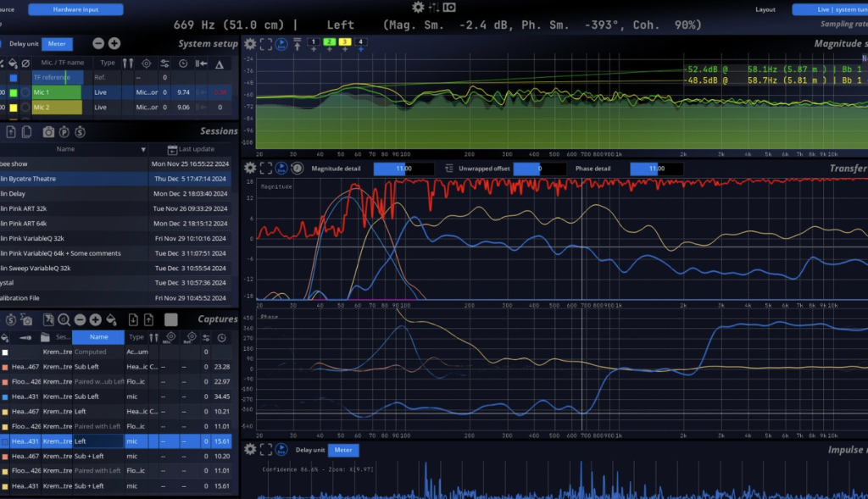868x499 pixels.
Task: Toggle the white checkbox on Computed capture row
Action: [x=5, y=352]
